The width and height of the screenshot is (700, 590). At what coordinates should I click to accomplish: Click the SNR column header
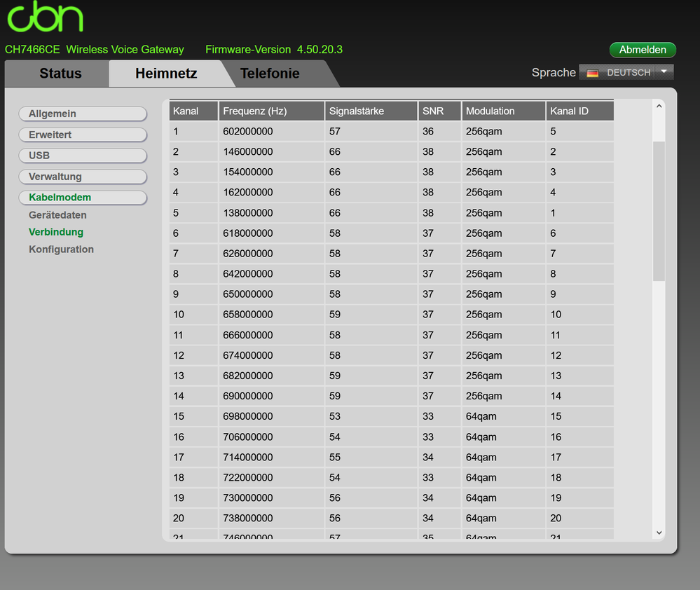(440, 111)
